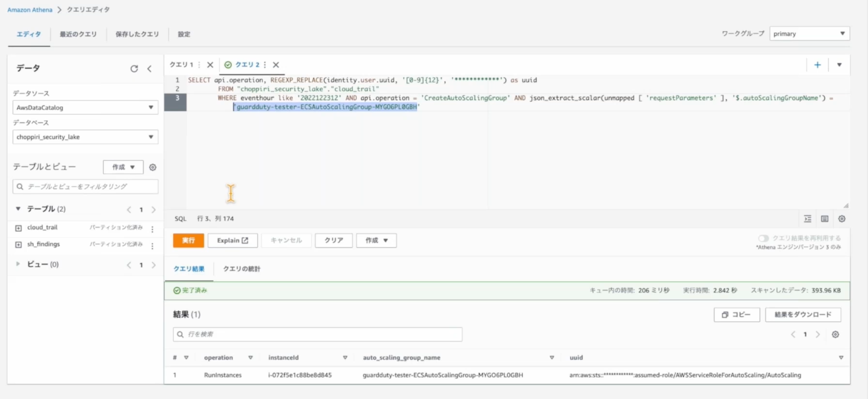Screen dimensions: 868x399
Task: Click the format query icon
Action: click(x=807, y=219)
